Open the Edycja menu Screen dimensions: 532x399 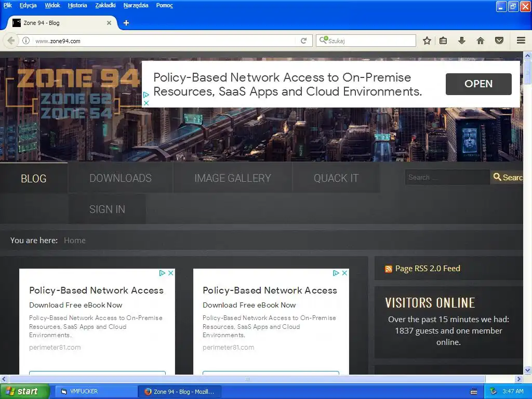[x=28, y=5]
